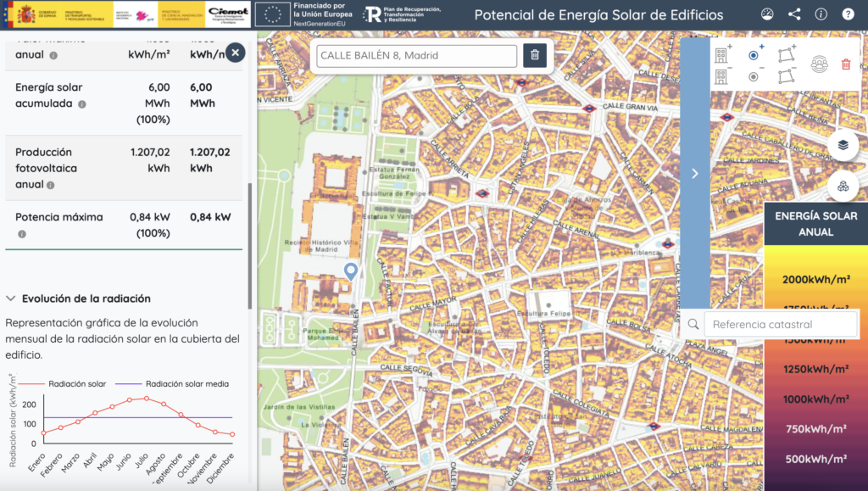Click info icon for Producción fotovoltaica anual
This screenshot has height=491, width=868.
tap(50, 186)
